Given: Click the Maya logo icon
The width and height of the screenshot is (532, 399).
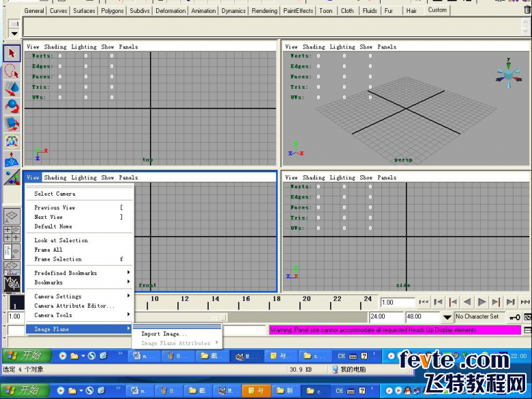Looking at the screenshot, I should [x=12, y=283].
